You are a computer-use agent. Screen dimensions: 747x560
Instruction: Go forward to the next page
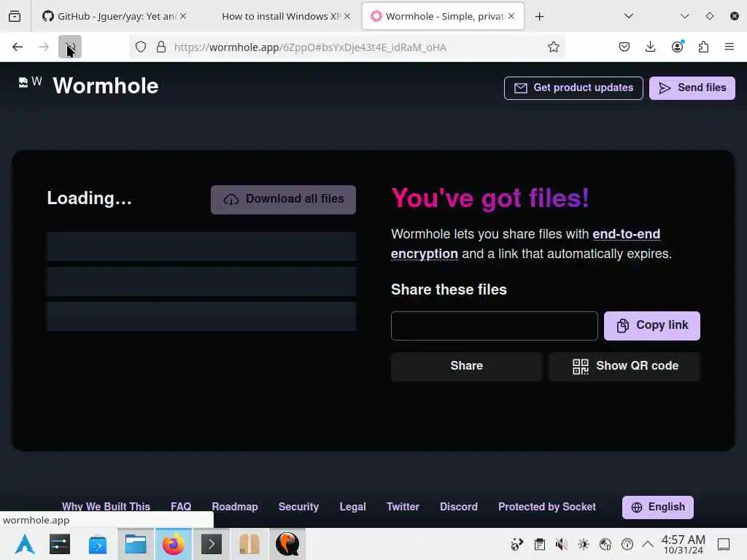pos(44,47)
